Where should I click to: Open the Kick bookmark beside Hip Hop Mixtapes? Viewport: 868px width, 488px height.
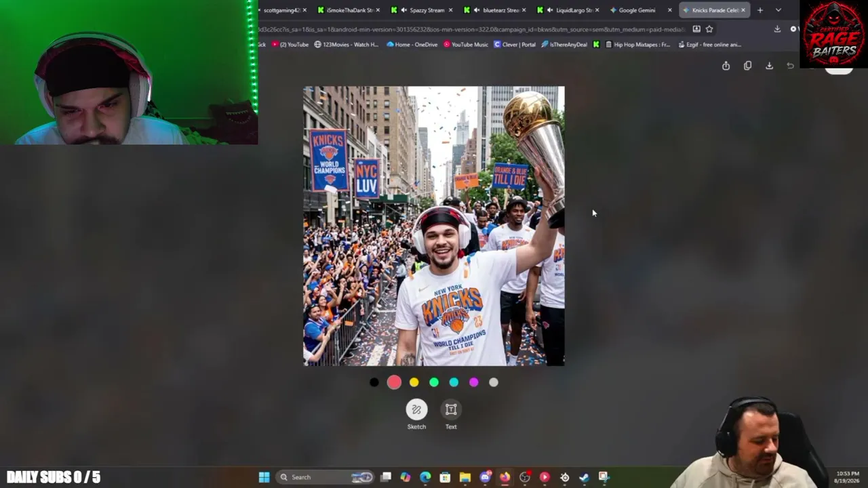coord(596,45)
